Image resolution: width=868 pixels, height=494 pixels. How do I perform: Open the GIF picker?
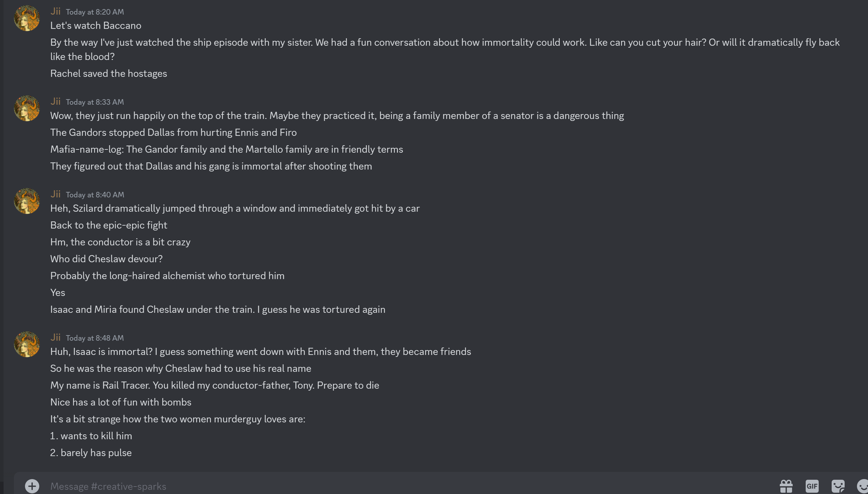(x=812, y=486)
